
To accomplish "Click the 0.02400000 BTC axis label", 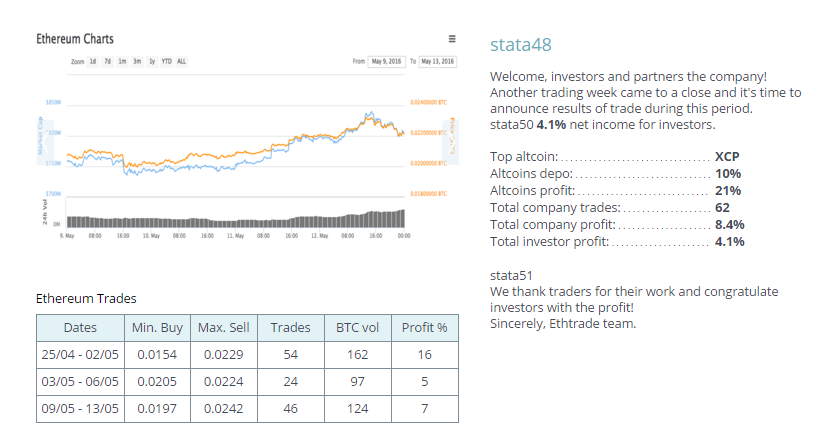I will click(428, 102).
